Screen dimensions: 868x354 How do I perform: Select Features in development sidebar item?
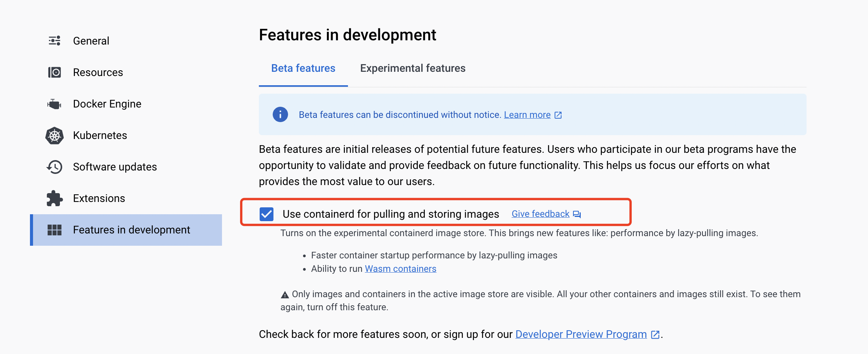pos(126,230)
